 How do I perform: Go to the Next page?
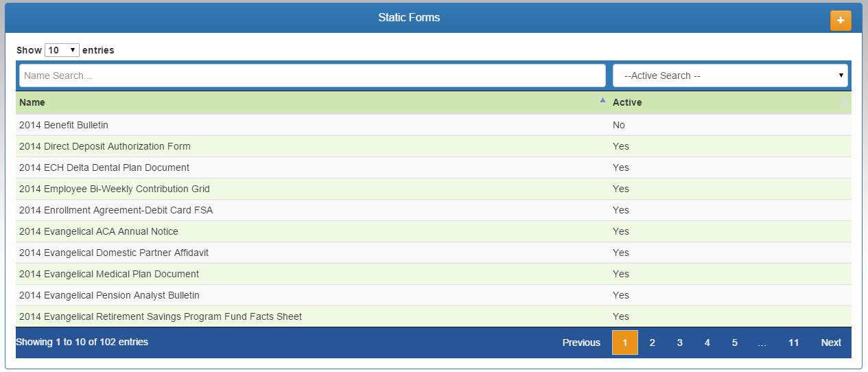(830, 342)
